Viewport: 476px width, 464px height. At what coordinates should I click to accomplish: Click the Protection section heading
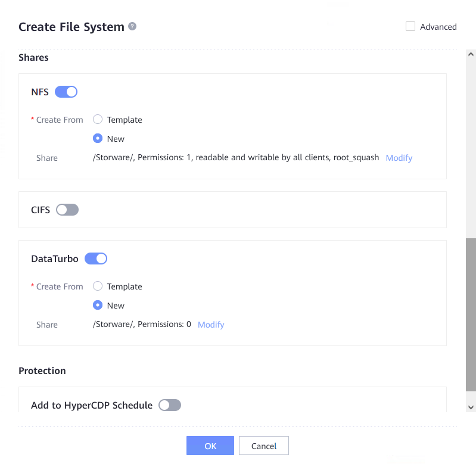tap(42, 370)
